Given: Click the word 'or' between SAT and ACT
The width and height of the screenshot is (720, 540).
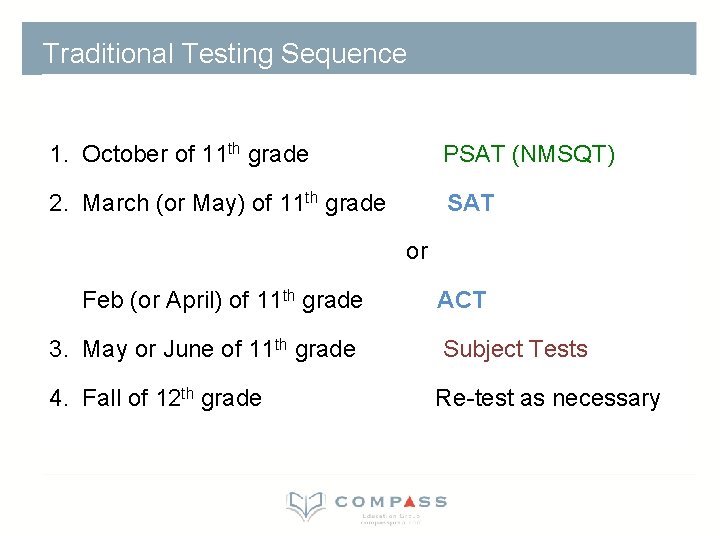Looking at the screenshot, I should 417,252.
